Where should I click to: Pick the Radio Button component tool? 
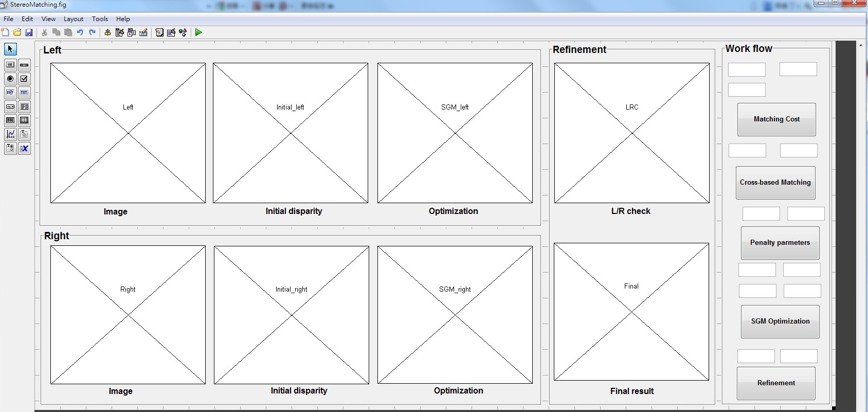coord(10,79)
